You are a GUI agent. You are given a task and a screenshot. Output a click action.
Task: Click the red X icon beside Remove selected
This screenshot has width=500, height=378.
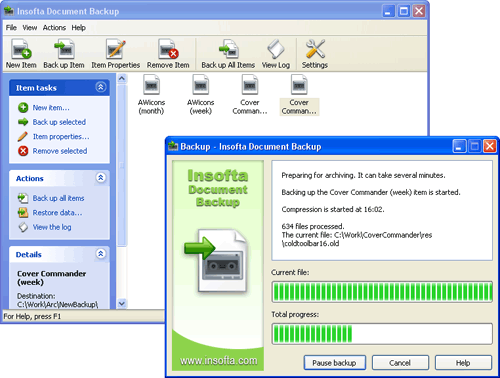pyautogui.click(x=23, y=151)
